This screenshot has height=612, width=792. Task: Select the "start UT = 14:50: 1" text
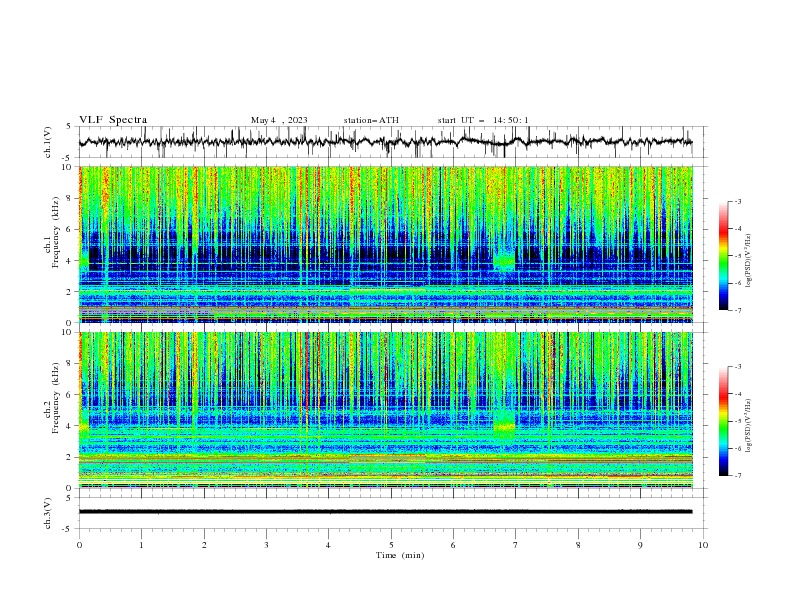tap(483, 120)
